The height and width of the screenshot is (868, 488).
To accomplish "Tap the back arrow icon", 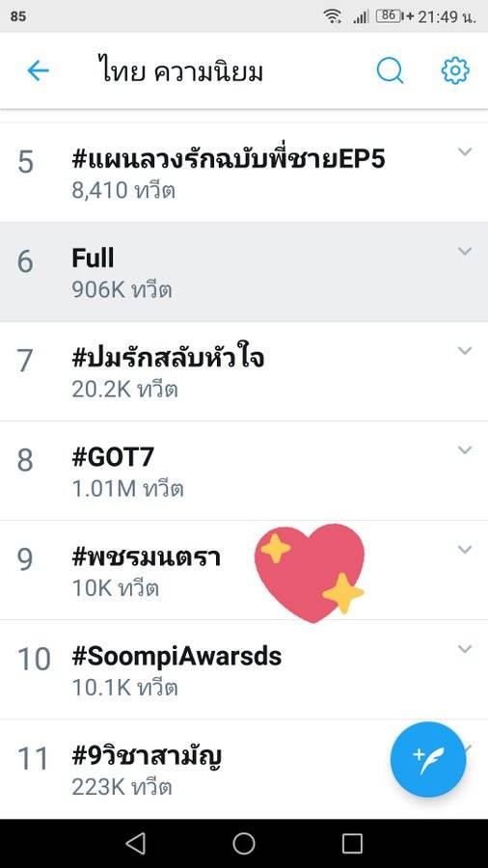I will [x=39, y=70].
